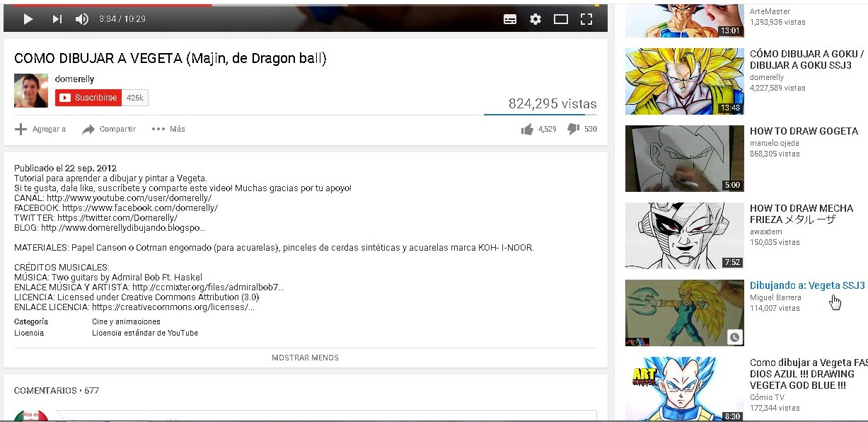Click the Publicado el 22 sep. 2012 date text

pos(66,168)
